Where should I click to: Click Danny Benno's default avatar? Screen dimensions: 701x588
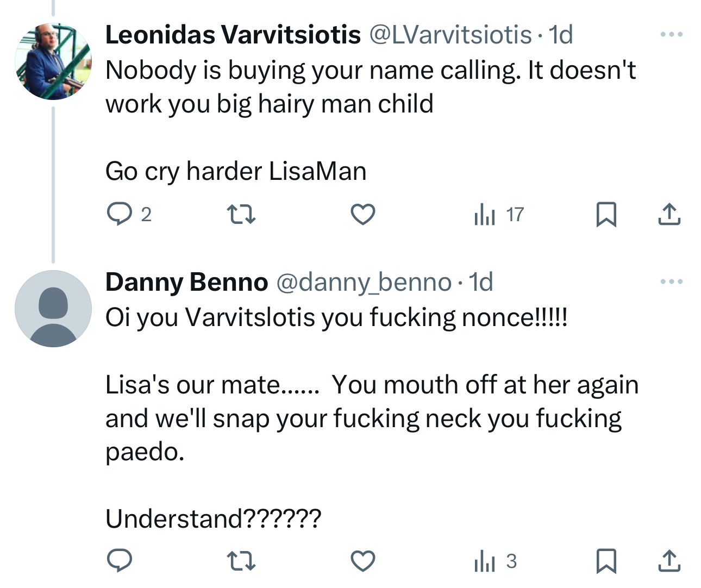click(x=53, y=309)
